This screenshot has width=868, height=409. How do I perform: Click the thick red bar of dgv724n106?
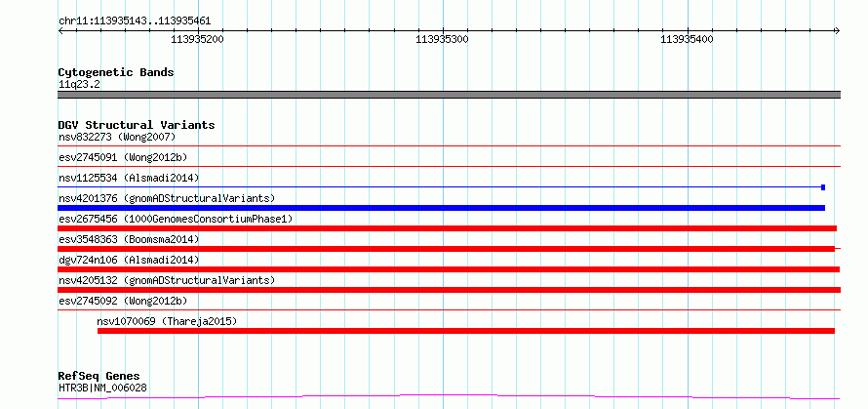pyautogui.click(x=449, y=269)
